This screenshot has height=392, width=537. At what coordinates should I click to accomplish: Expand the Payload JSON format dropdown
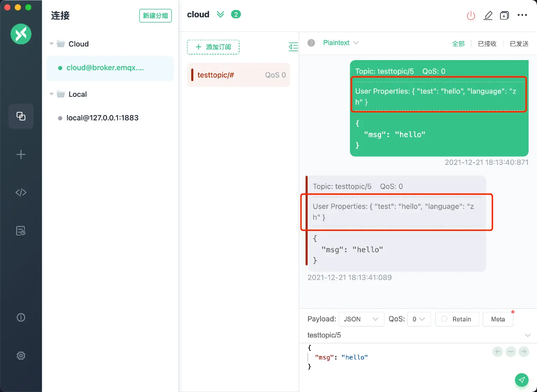[x=361, y=319]
